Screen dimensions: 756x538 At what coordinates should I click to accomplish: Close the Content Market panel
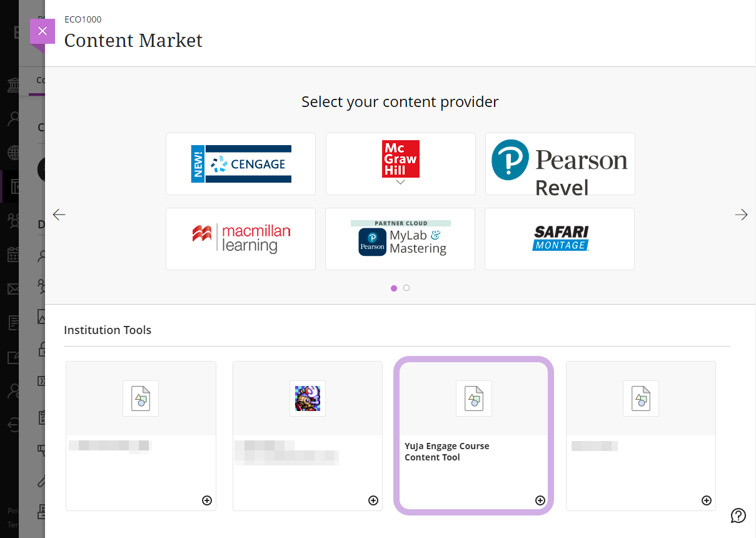click(x=43, y=31)
